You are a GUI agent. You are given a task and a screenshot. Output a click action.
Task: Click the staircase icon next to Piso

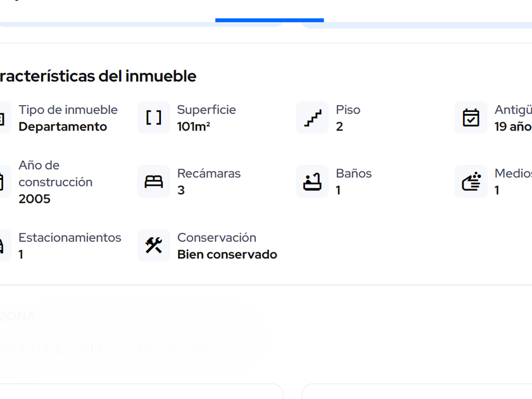coord(312,118)
